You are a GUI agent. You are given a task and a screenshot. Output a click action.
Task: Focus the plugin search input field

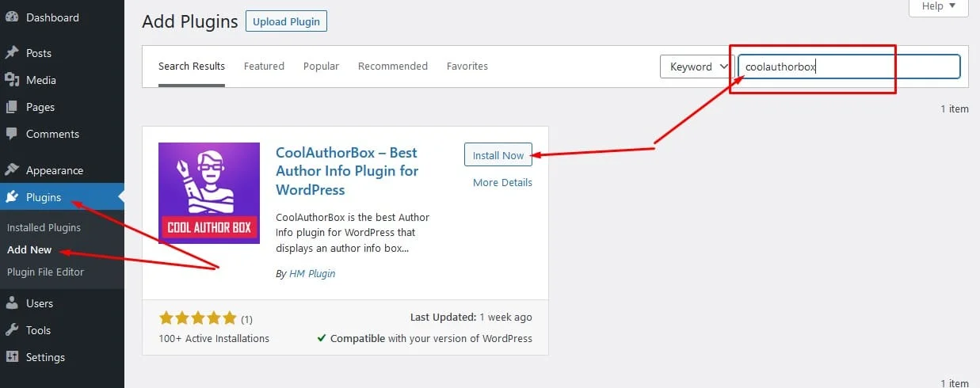tap(848, 67)
